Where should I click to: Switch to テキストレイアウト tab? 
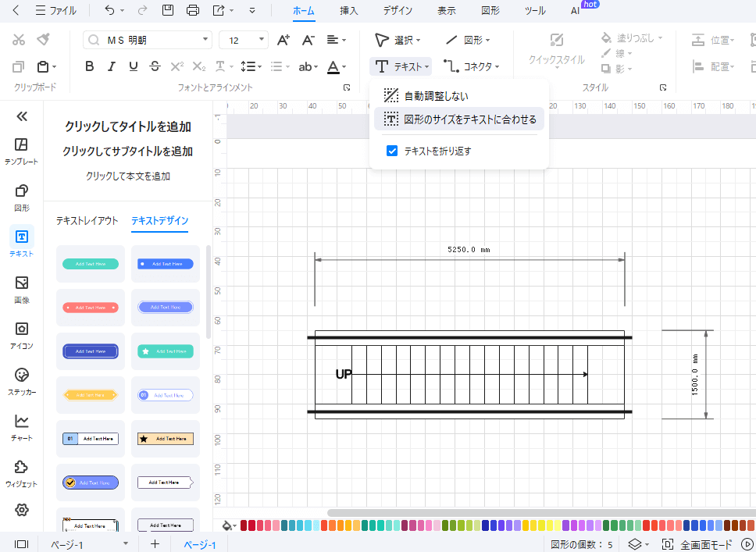point(87,221)
